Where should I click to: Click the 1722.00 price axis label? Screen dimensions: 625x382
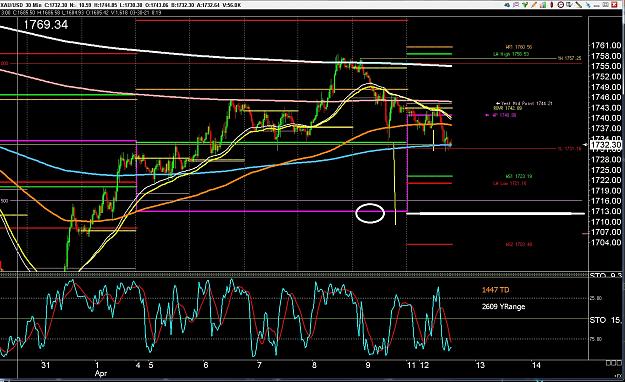click(x=606, y=180)
